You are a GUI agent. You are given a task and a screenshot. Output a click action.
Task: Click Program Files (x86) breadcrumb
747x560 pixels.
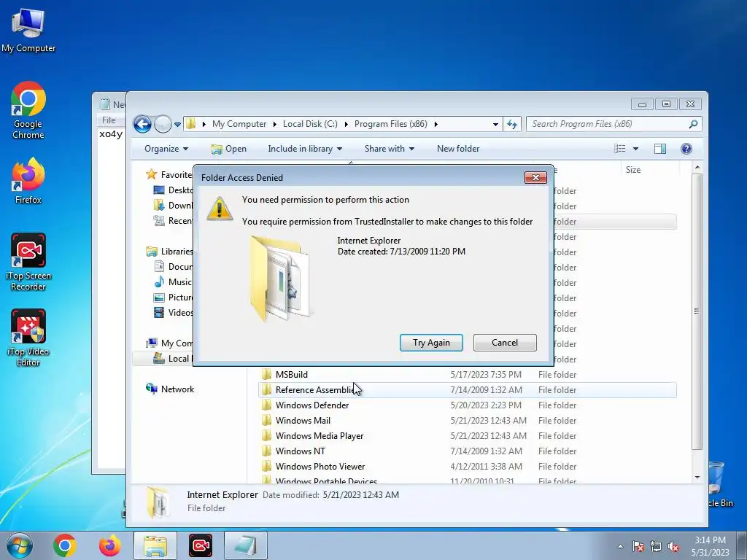point(391,124)
